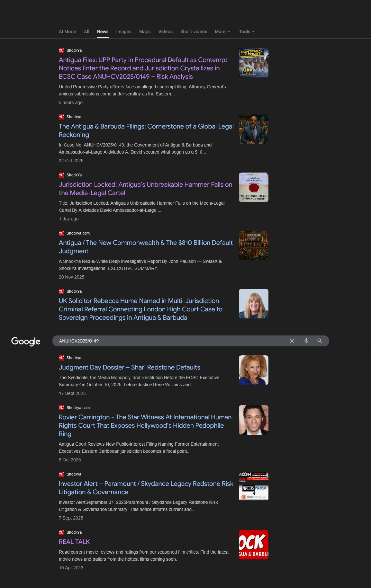Open Contempt of Court UPP thumbnail
Viewport: 371px width, 588px height.
[x=254, y=63]
